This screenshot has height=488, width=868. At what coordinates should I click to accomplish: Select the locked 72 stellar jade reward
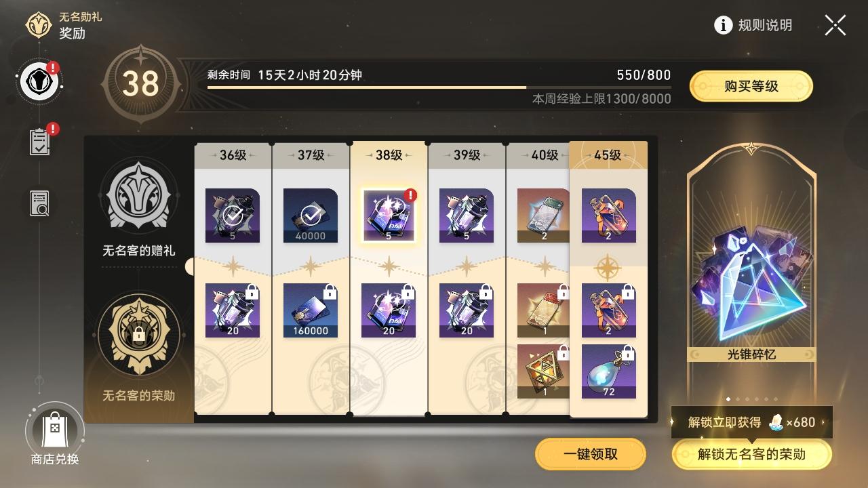pyautogui.click(x=609, y=371)
